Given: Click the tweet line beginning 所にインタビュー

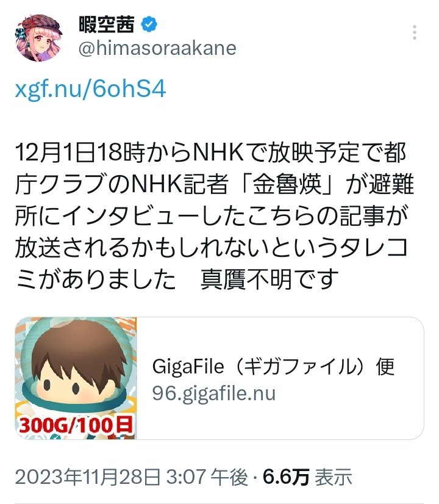Looking at the screenshot, I should (212, 215).
